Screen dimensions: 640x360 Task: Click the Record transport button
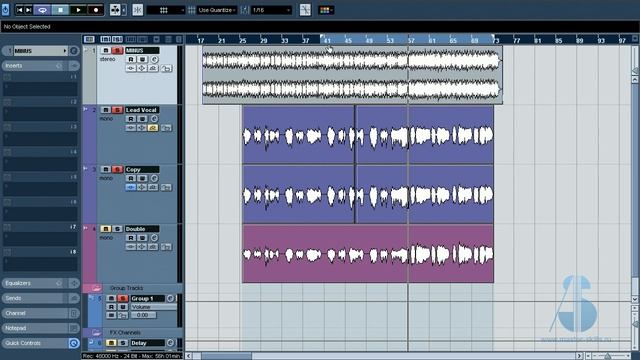pos(96,10)
